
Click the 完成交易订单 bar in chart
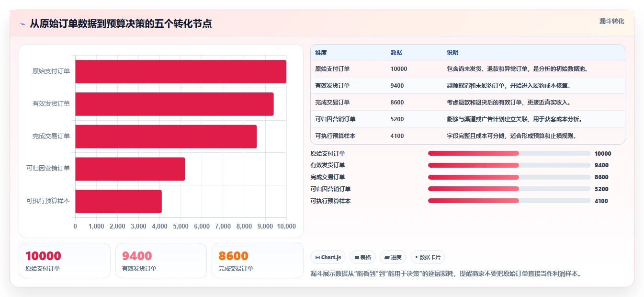[166, 137]
